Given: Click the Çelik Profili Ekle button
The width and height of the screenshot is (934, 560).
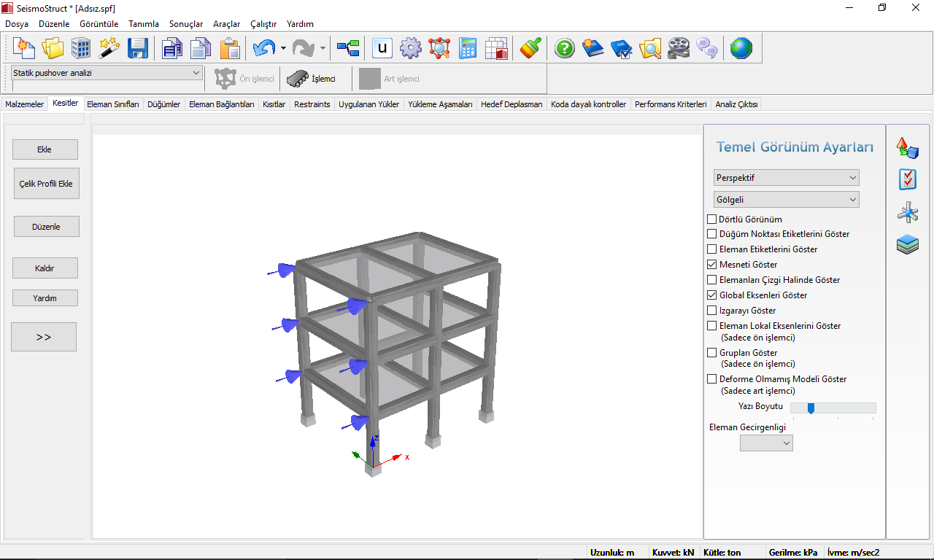Looking at the screenshot, I should [46, 184].
